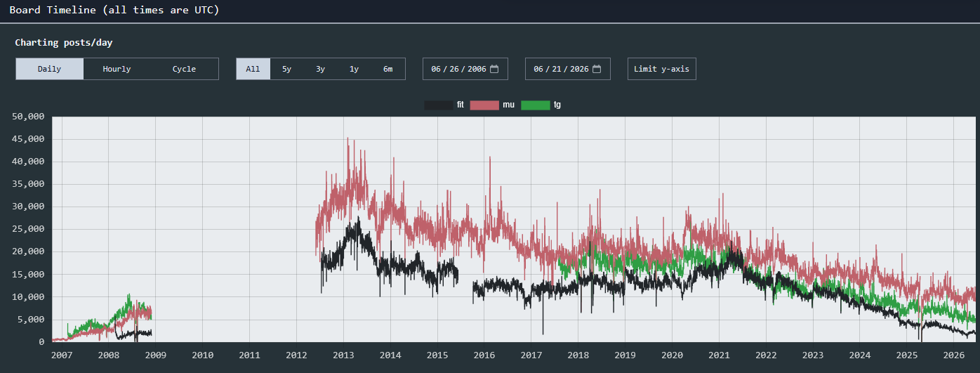The height and width of the screenshot is (373, 980).
Task: Click the 2021 x-axis label
Action: pos(719,355)
